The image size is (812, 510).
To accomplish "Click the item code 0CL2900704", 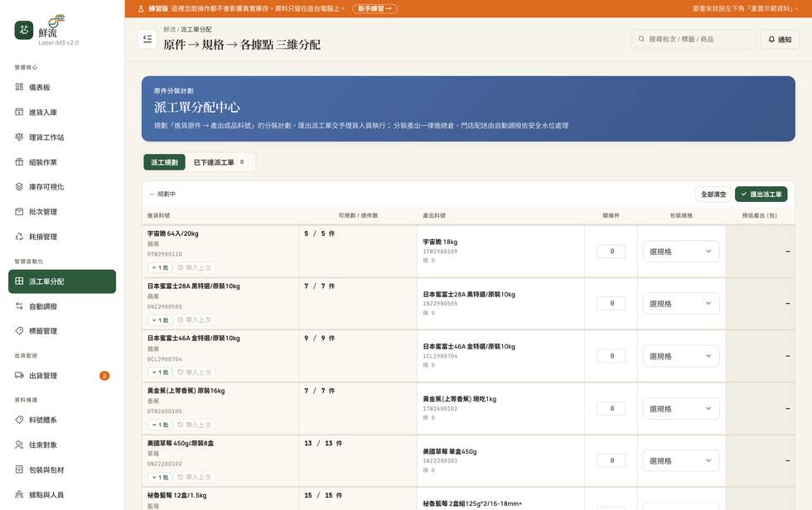I will tap(165, 359).
